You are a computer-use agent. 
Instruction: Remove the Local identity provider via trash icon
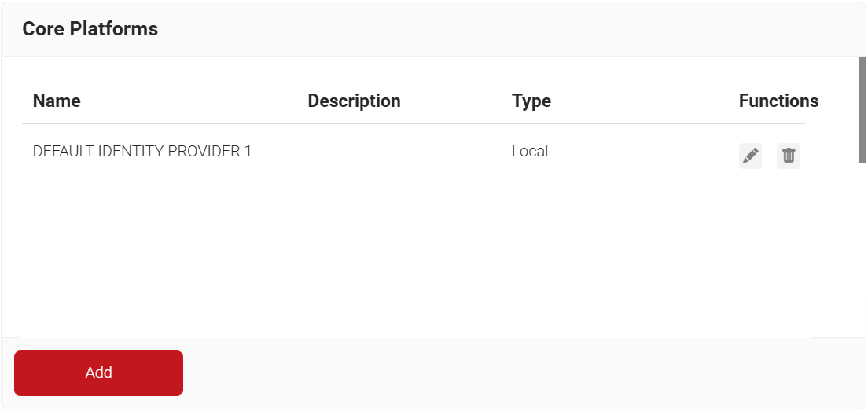point(789,156)
